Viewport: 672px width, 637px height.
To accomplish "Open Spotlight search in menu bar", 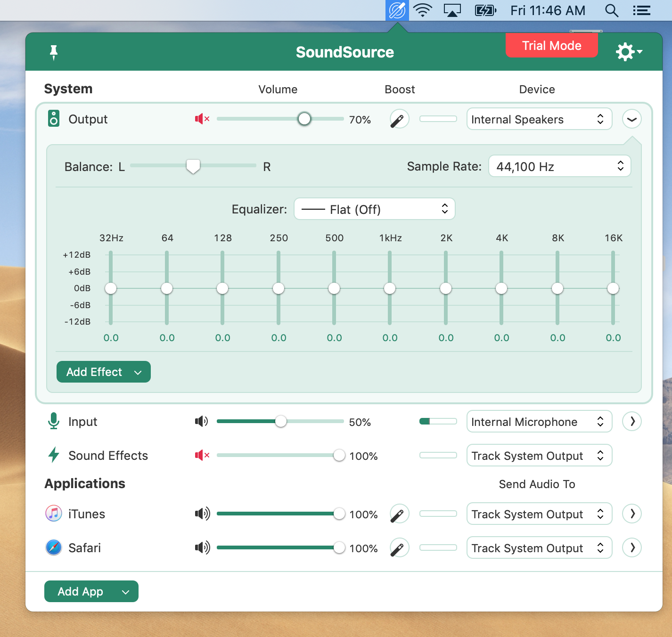I will pos(612,10).
